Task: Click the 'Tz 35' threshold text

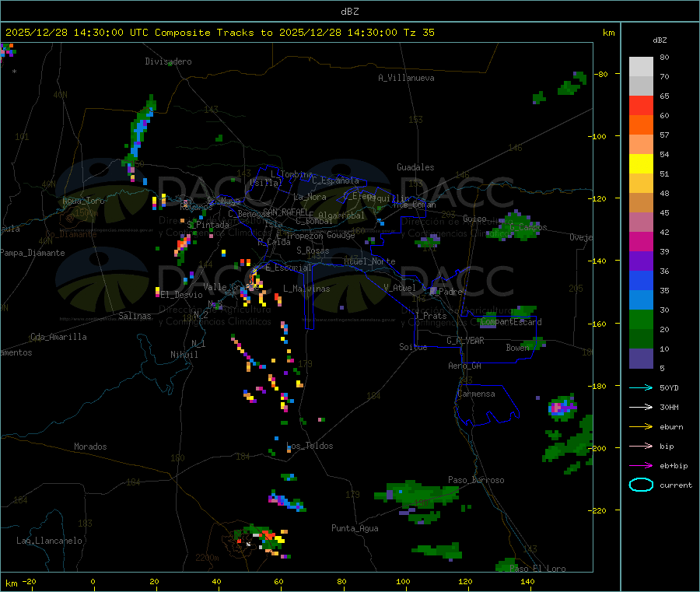Action: 418,33
